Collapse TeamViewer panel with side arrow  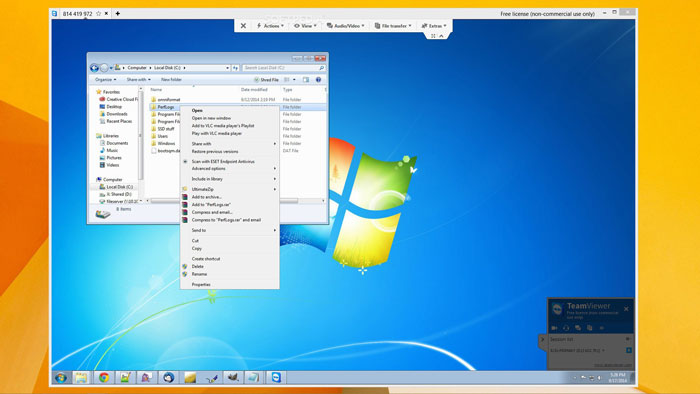pyautogui.click(x=542, y=340)
